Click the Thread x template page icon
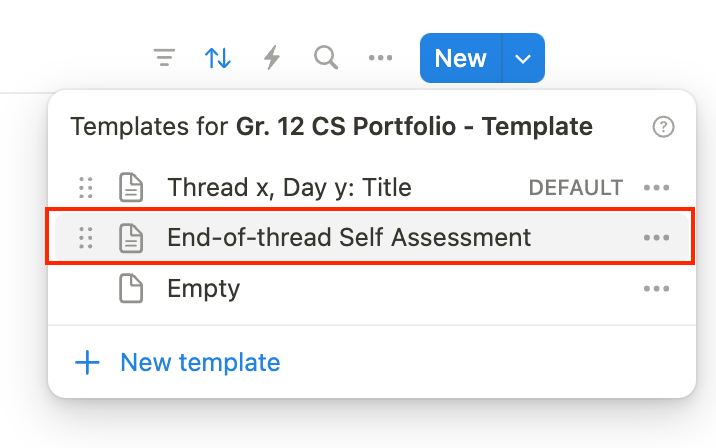Image resolution: width=716 pixels, height=448 pixels. [131, 187]
